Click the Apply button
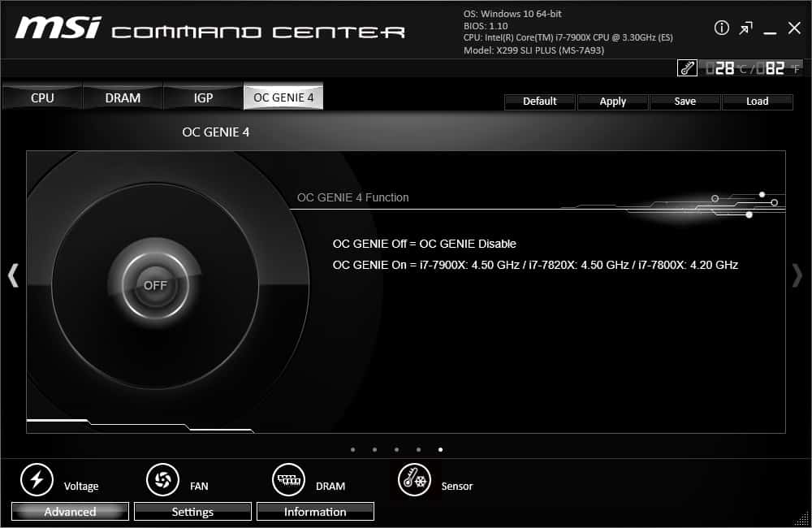The image size is (812, 528). click(612, 102)
